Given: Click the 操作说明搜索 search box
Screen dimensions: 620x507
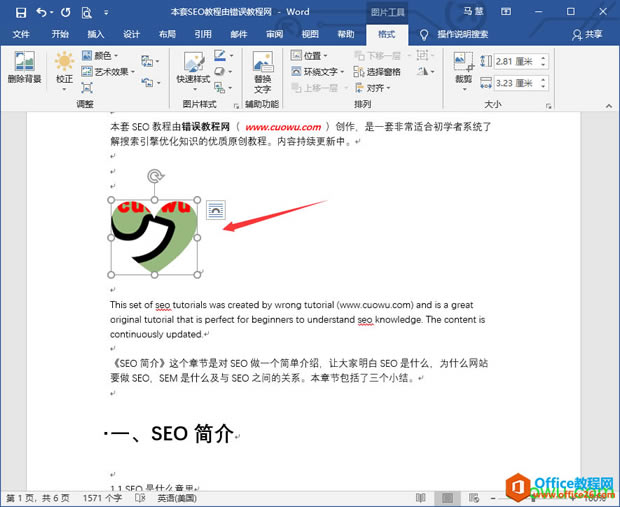Looking at the screenshot, I should coord(462,34).
